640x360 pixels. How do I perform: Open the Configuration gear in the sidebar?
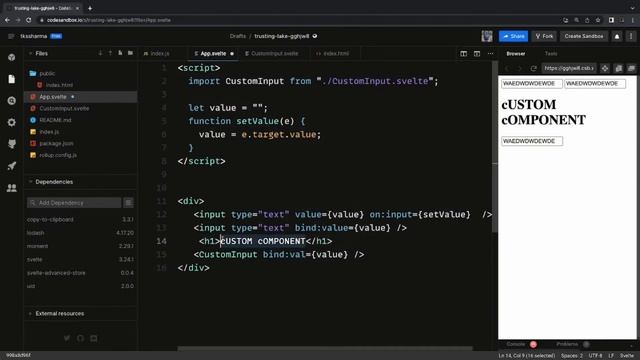pos(11,122)
